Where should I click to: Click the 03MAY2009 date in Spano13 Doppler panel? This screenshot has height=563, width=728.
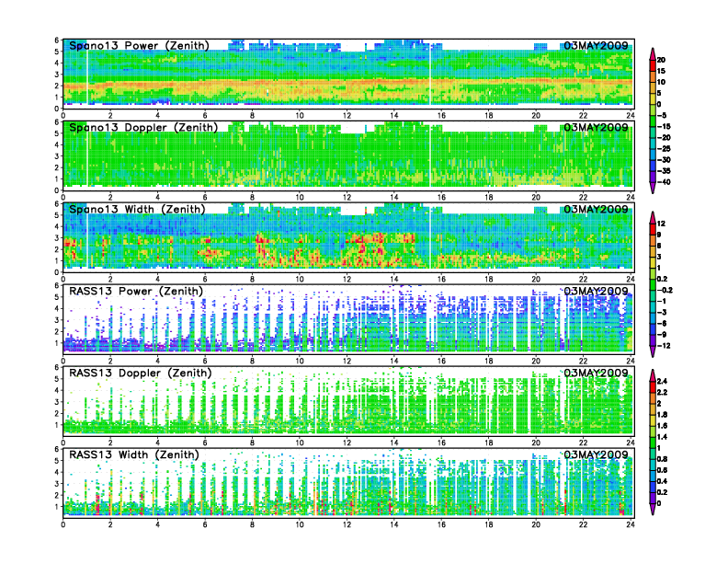(x=596, y=127)
